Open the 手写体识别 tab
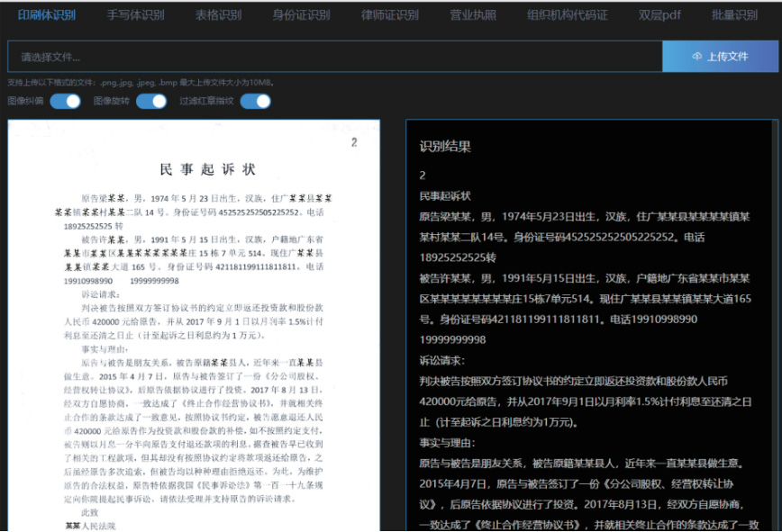Image resolution: width=782 pixels, height=532 pixels. pyautogui.click(x=135, y=15)
